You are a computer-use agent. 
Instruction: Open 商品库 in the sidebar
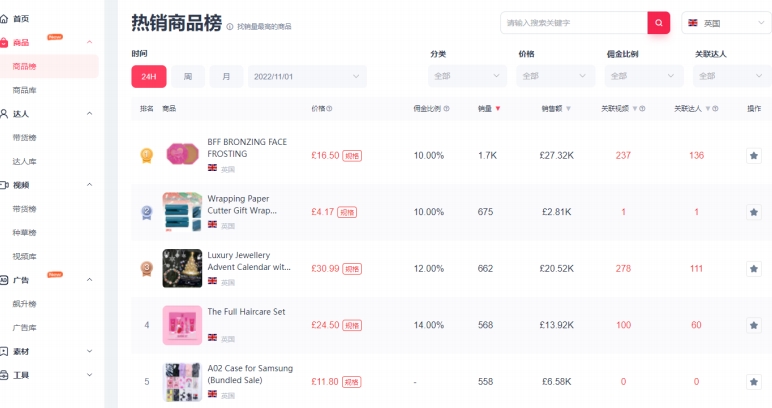[x=25, y=90]
